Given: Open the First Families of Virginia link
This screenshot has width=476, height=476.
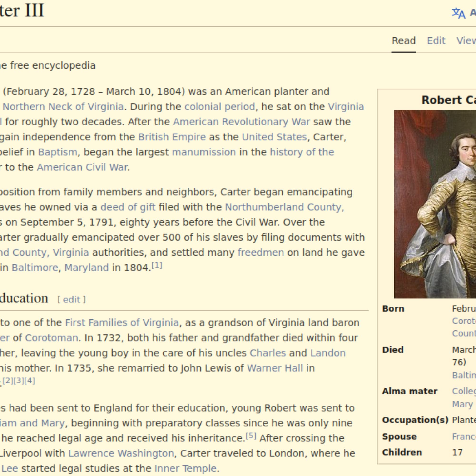Looking at the screenshot, I should [122, 322].
